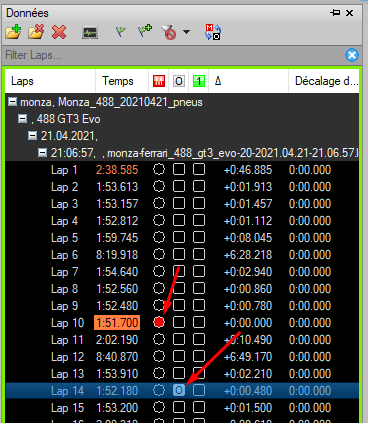368x423 pixels.
Task: Click the M/O swap main overlay icon
Action: pos(213,32)
